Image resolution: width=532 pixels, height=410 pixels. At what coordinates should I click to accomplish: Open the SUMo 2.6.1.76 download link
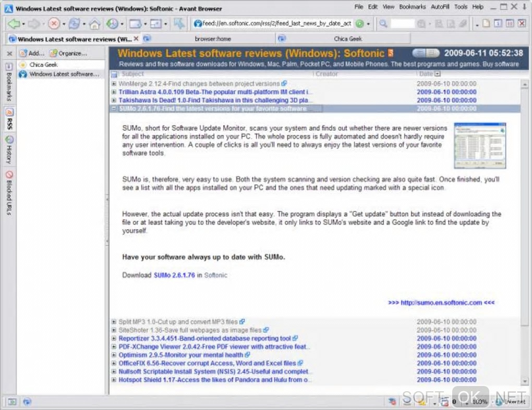click(x=174, y=275)
